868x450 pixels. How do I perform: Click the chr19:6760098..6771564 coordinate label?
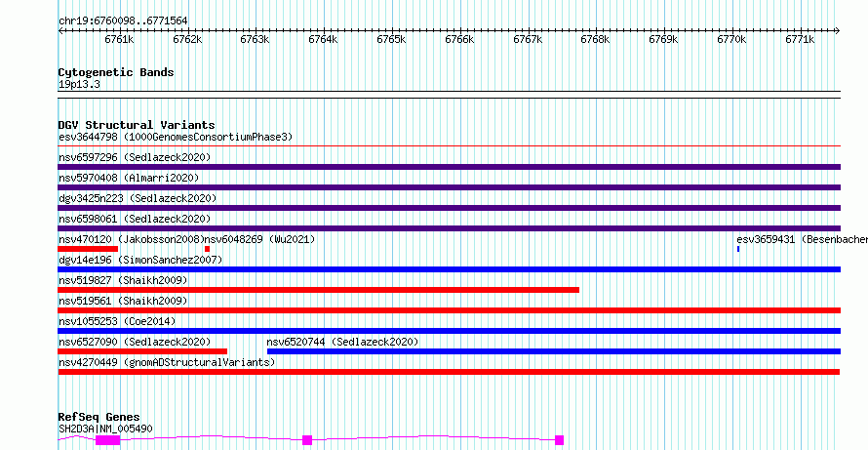click(123, 20)
